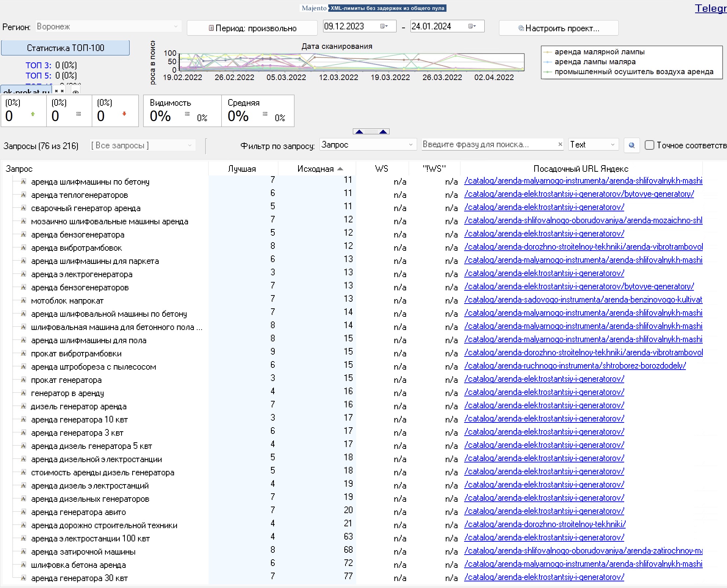Open the Регион dropdown showing Воронеж
Viewport: 727px width, 588px height.
click(x=108, y=26)
